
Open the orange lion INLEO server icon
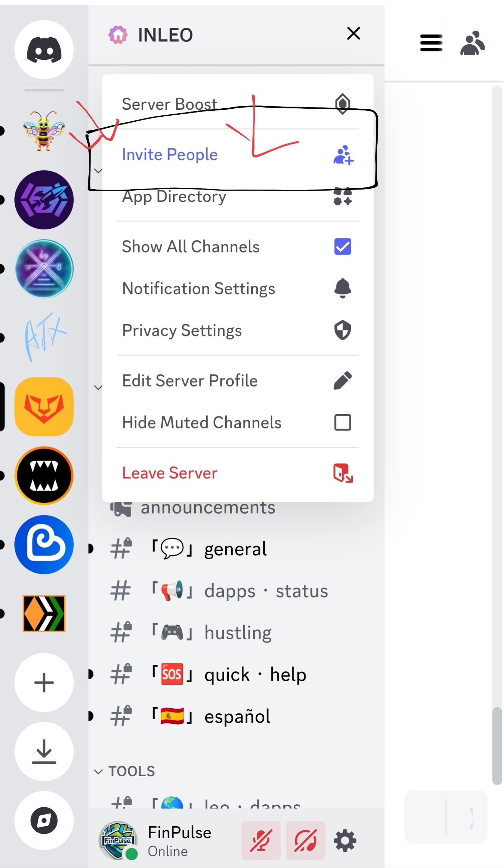[44, 407]
